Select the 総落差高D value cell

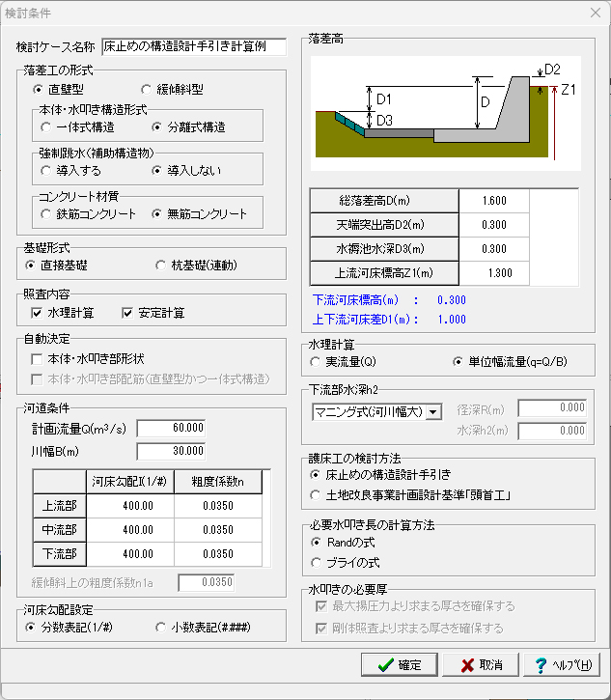[x=494, y=200]
